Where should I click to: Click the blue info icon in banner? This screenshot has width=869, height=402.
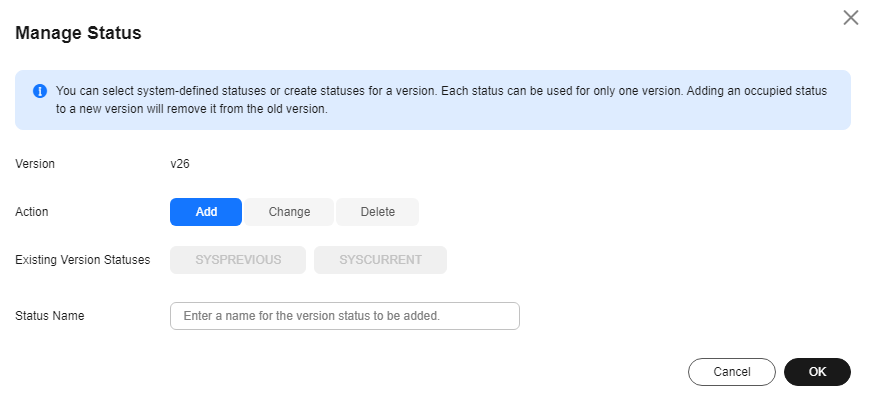40,91
